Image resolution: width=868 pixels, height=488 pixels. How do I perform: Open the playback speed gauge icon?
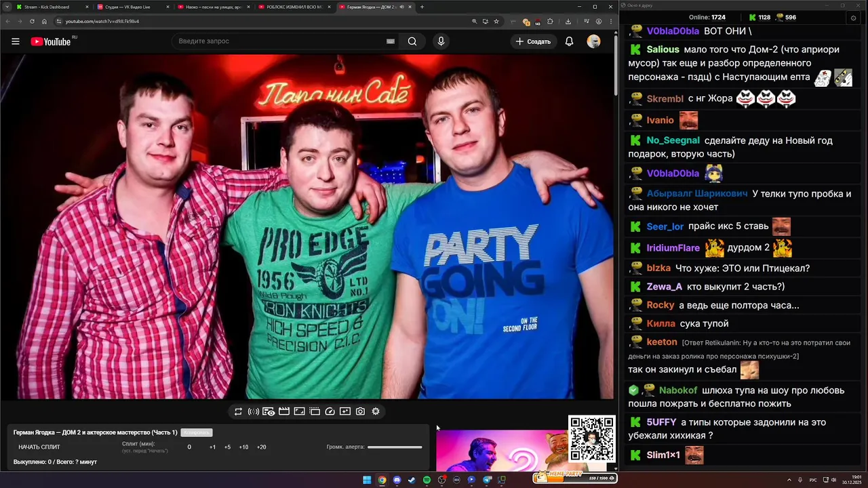330,411
